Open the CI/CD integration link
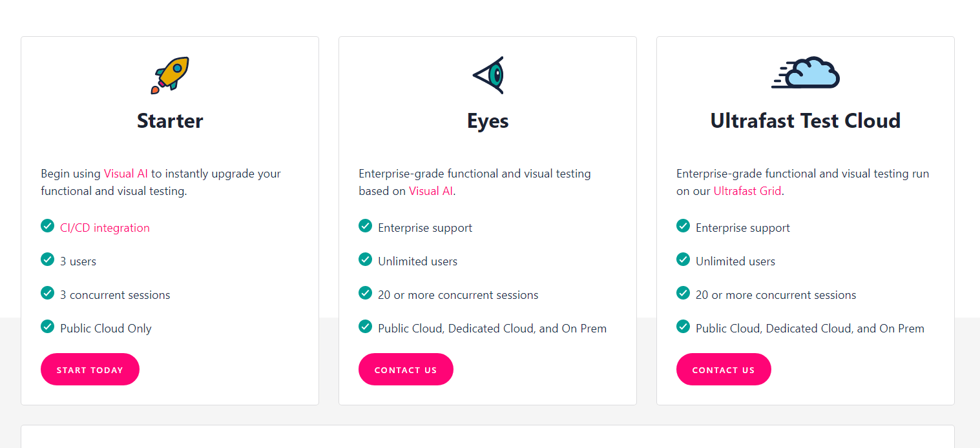 pyautogui.click(x=105, y=228)
